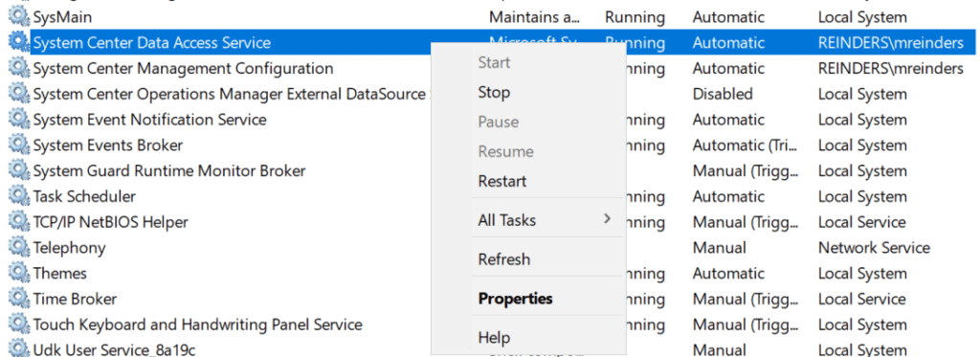980x357 pixels.
Task: Select the System Guard Runtime Monitor Broker
Action: 169,170
